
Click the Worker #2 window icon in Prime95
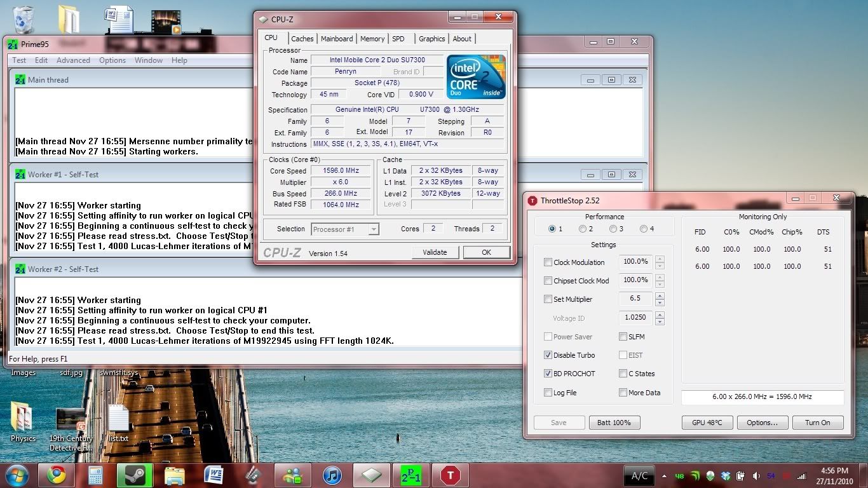20,269
